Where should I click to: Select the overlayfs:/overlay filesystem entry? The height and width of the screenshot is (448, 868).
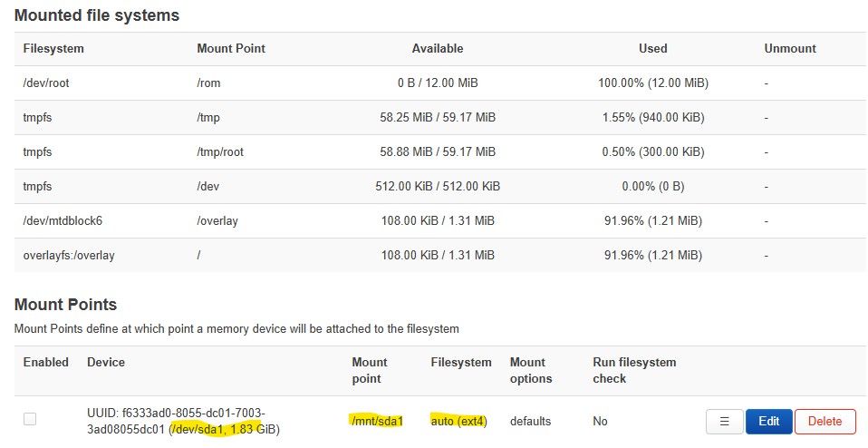pyautogui.click(x=69, y=255)
